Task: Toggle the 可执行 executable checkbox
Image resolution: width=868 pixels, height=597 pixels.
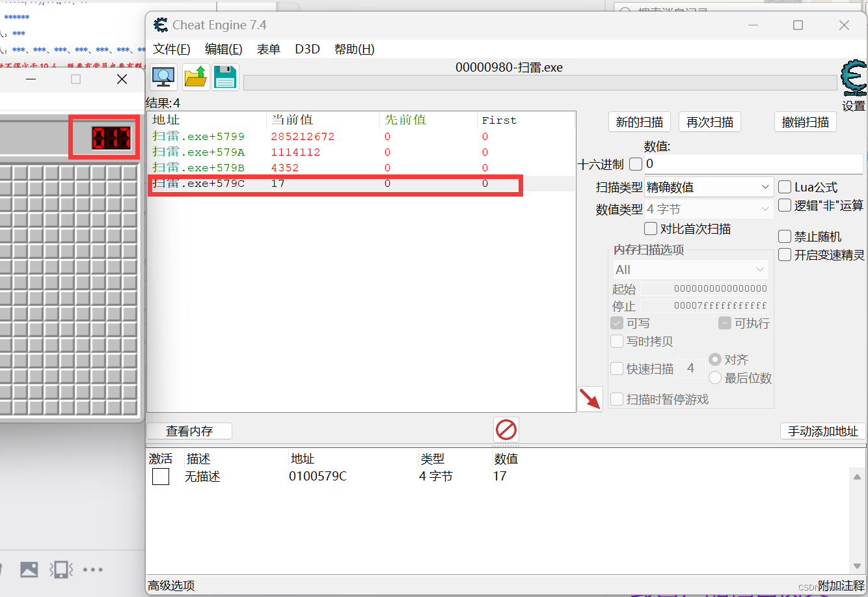Action: point(725,323)
